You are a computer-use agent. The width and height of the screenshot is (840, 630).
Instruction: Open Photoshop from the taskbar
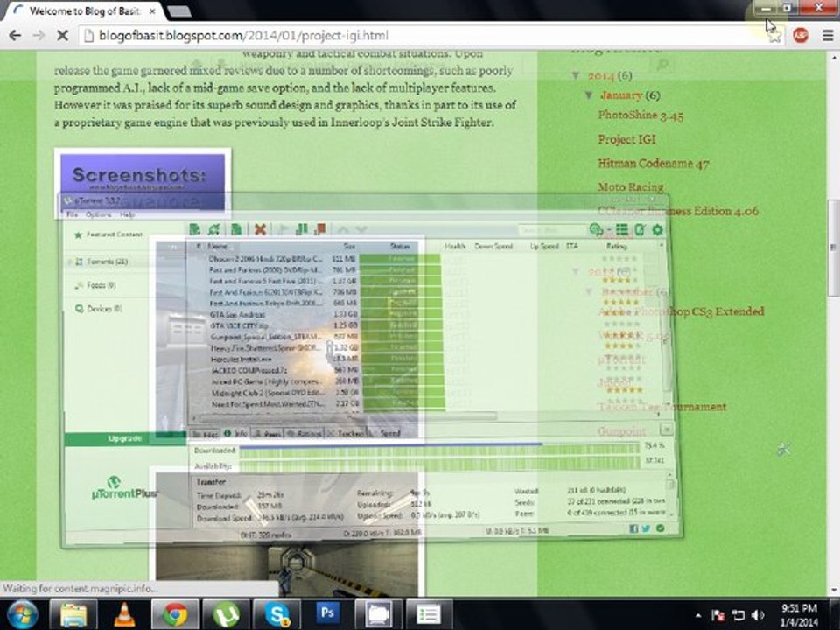tap(326, 614)
